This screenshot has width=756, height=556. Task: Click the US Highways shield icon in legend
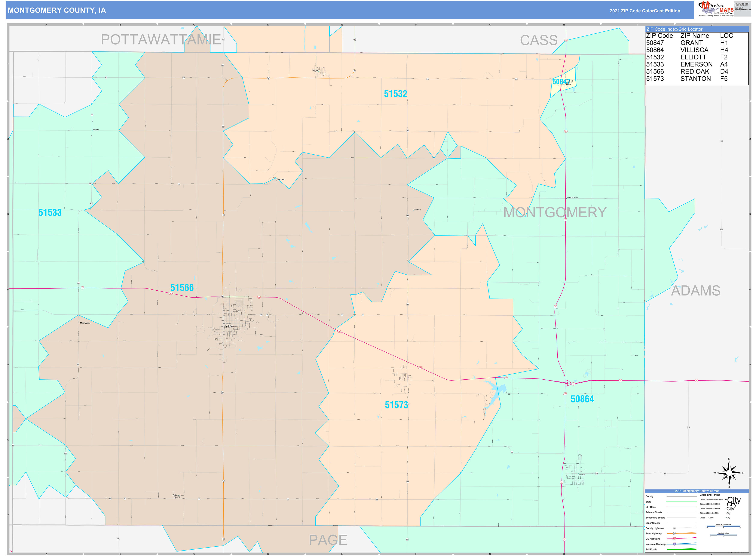(674, 539)
